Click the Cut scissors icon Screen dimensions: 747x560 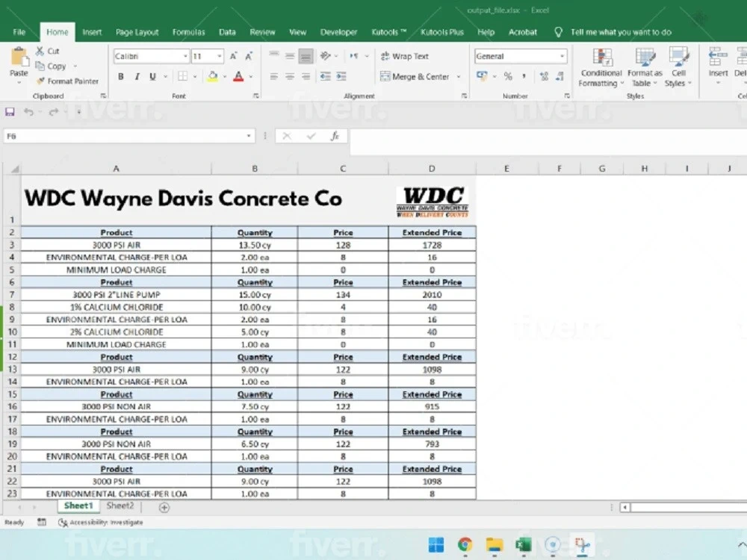click(40, 51)
